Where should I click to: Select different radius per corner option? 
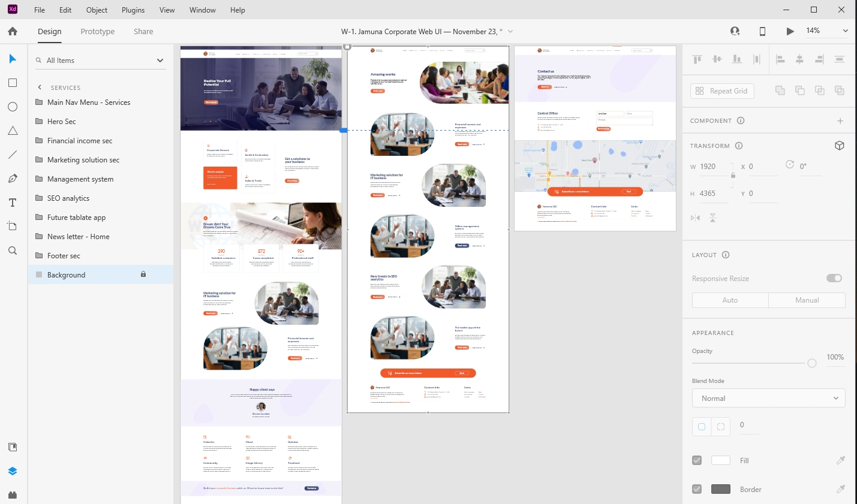coord(721,427)
